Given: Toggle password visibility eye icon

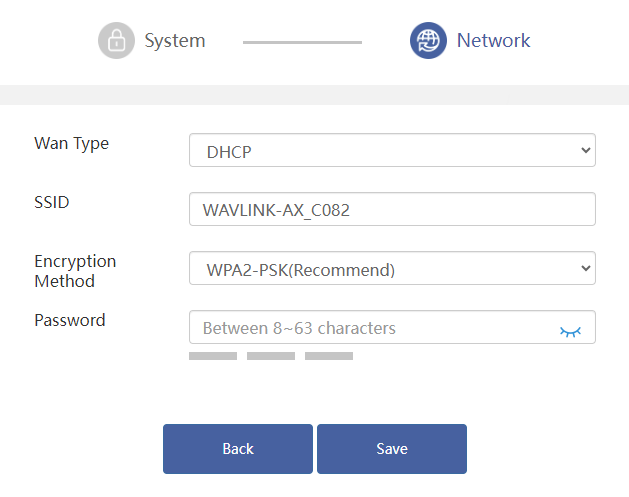Looking at the screenshot, I should click(570, 331).
